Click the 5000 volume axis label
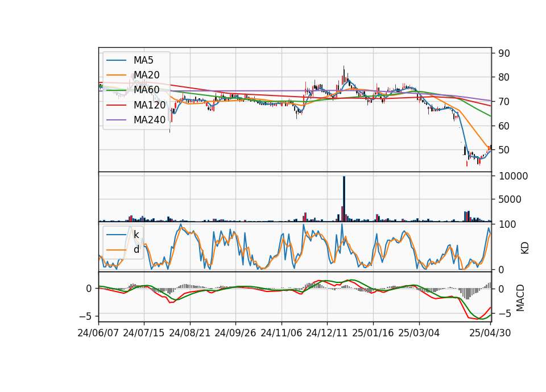This screenshot has width=546, height=392. point(510,199)
